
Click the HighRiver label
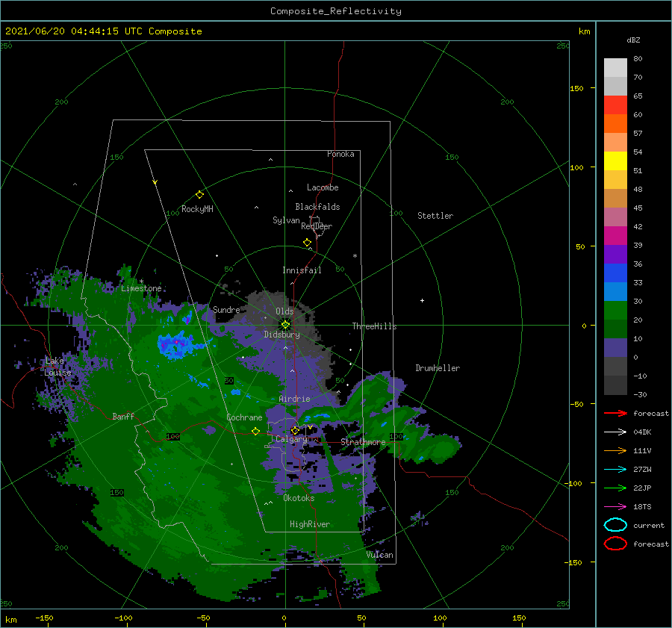(x=309, y=524)
